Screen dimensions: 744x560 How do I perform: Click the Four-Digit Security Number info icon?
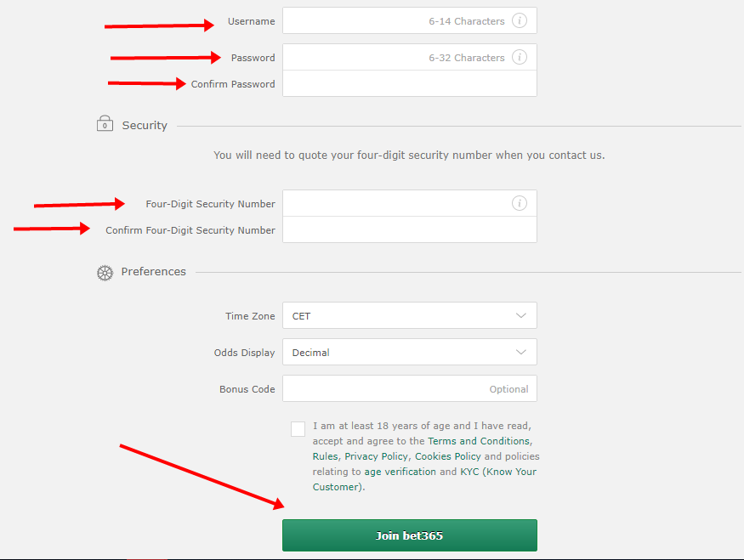pos(519,203)
